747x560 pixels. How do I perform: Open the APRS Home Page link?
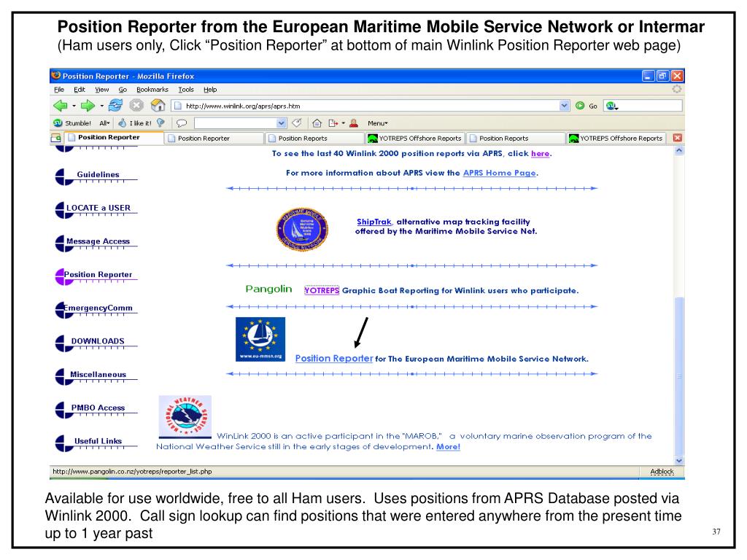[499, 173]
